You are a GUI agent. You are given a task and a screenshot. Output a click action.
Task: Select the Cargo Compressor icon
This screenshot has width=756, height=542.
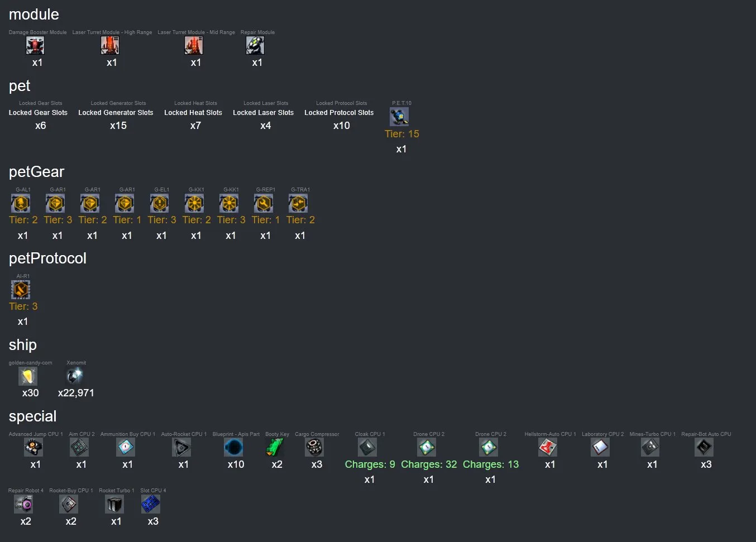314,448
